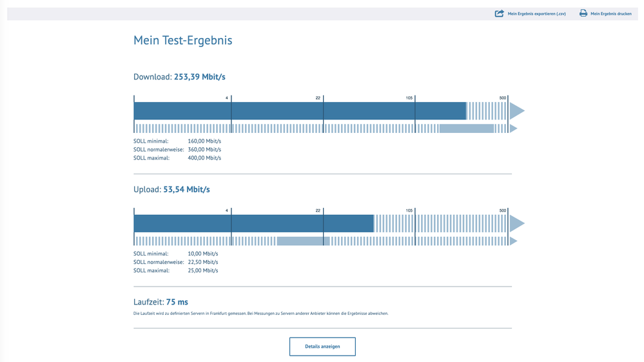Click the 500 scale marker on the Download bar
Image resolution: width=644 pixels, height=362 pixels.
pyautogui.click(x=503, y=98)
